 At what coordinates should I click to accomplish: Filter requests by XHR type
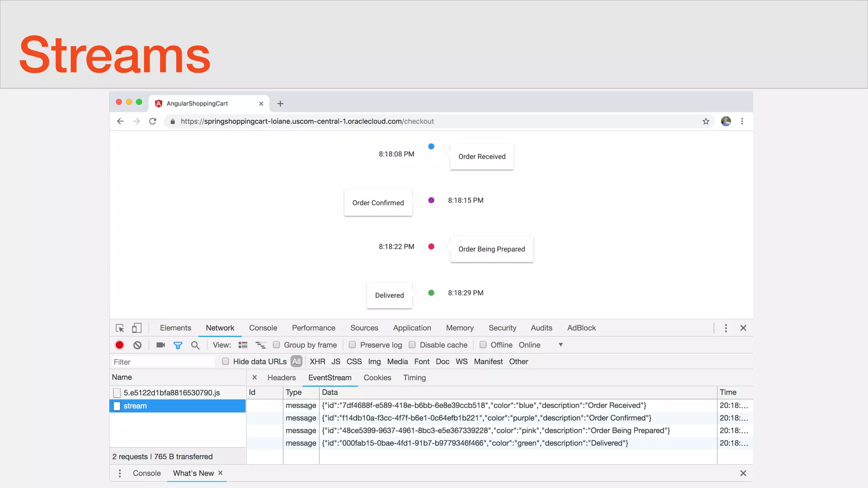[317, 361]
